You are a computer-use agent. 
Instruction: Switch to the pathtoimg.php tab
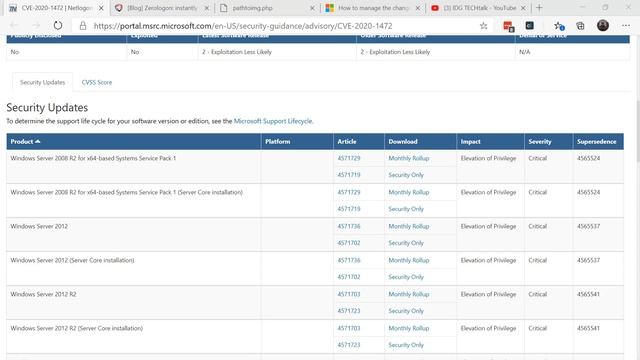(x=268, y=8)
